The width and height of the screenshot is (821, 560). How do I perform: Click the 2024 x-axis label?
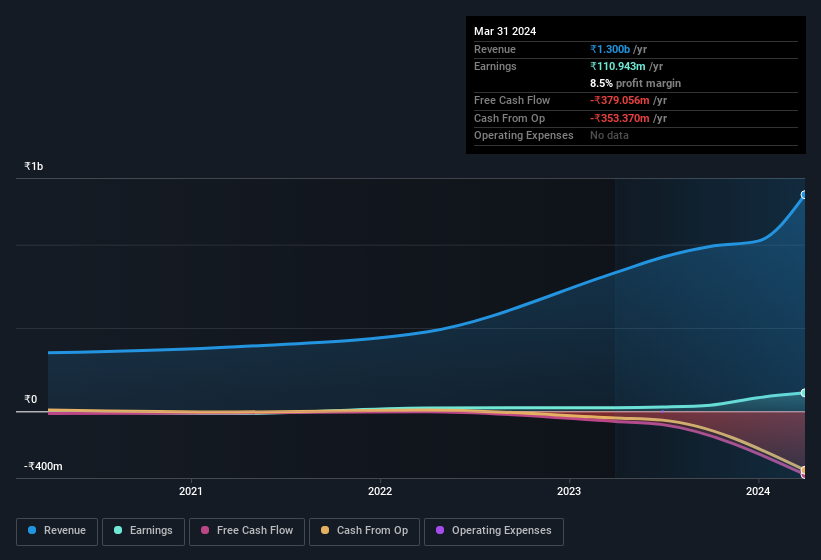(x=758, y=491)
